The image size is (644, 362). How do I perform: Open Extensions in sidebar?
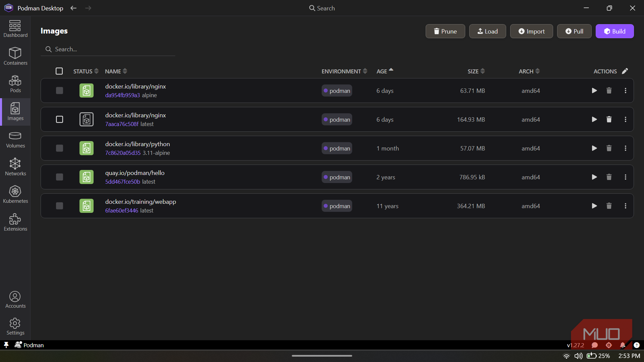[15, 223]
